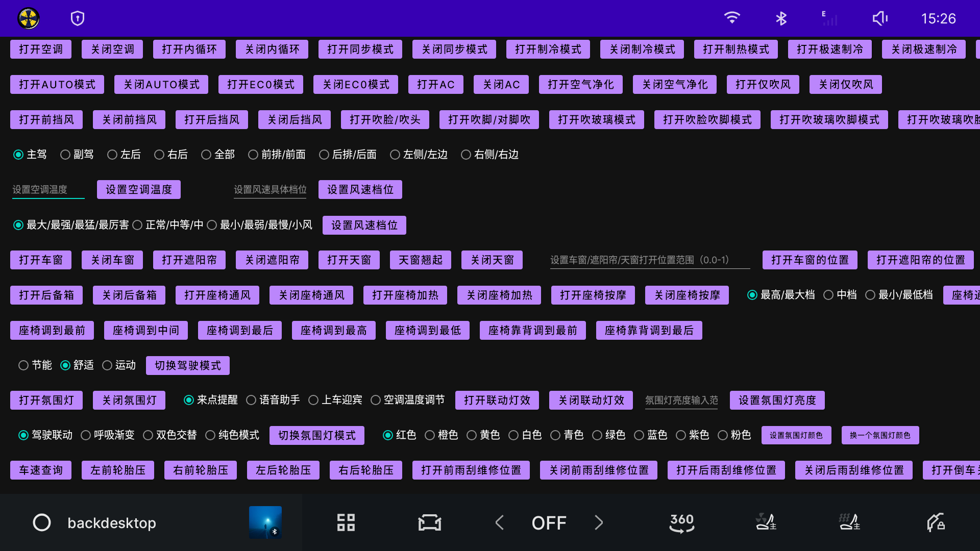Tap the 打开天窗 button

tap(349, 260)
